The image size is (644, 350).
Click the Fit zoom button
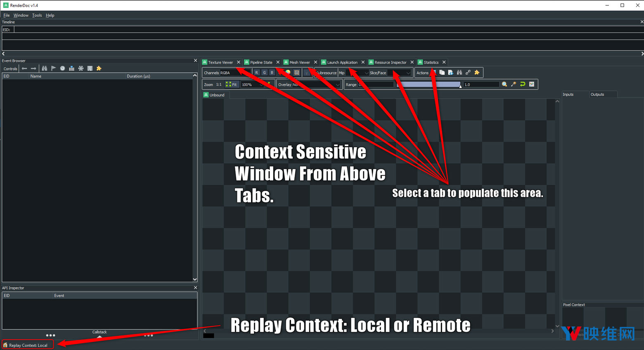point(232,85)
